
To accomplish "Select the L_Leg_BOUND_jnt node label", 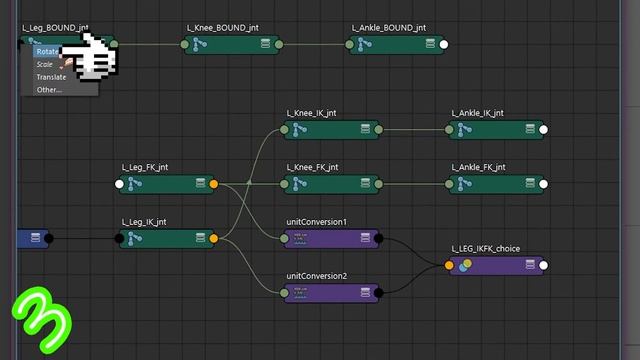I will 55,28.
